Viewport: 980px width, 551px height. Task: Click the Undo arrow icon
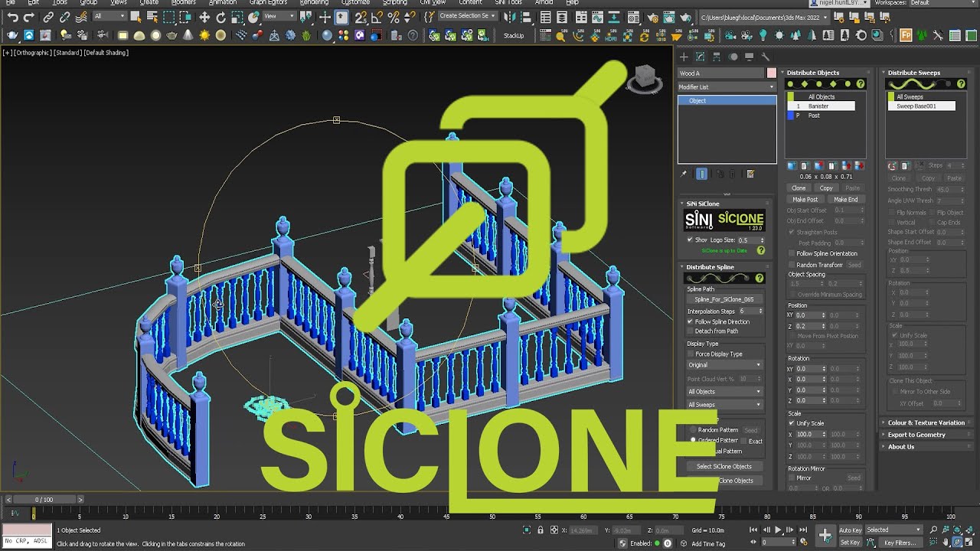pyautogui.click(x=12, y=17)
